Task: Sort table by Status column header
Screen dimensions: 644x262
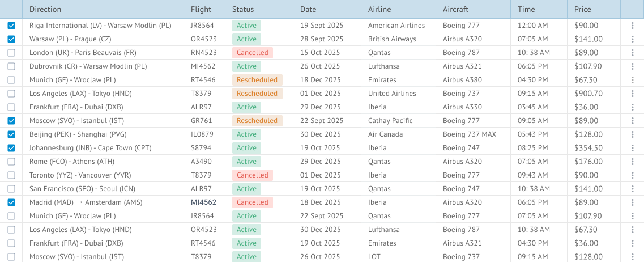Action: [x=243, y=9]
